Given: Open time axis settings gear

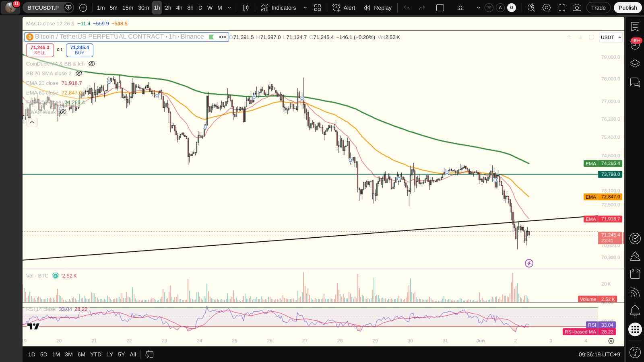Looking at the screenshot, I should pyautogui.click(x=611, y=341).
